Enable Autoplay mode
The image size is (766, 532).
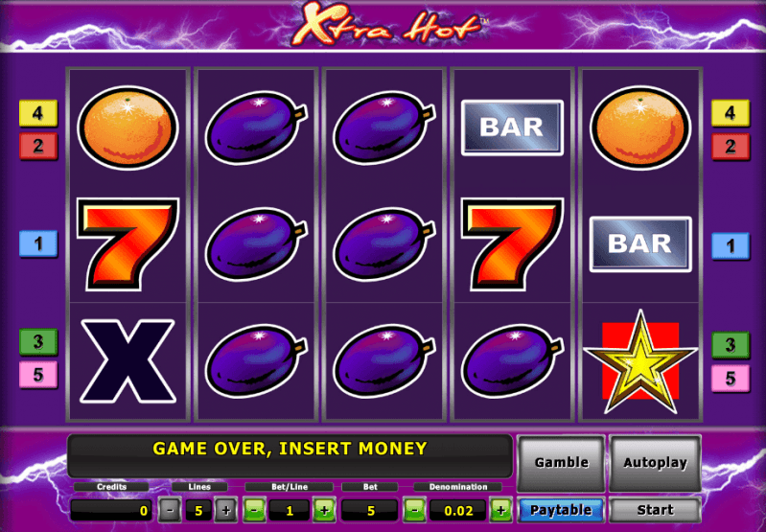(x=655, y=463)
